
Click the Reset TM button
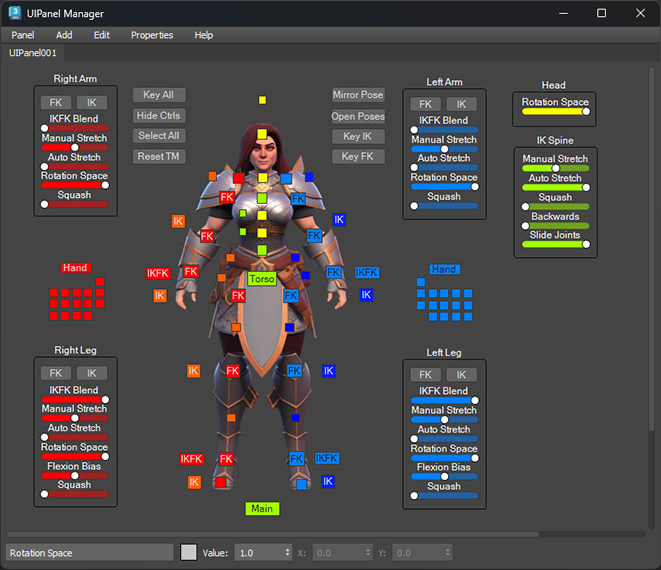point(159,156)
